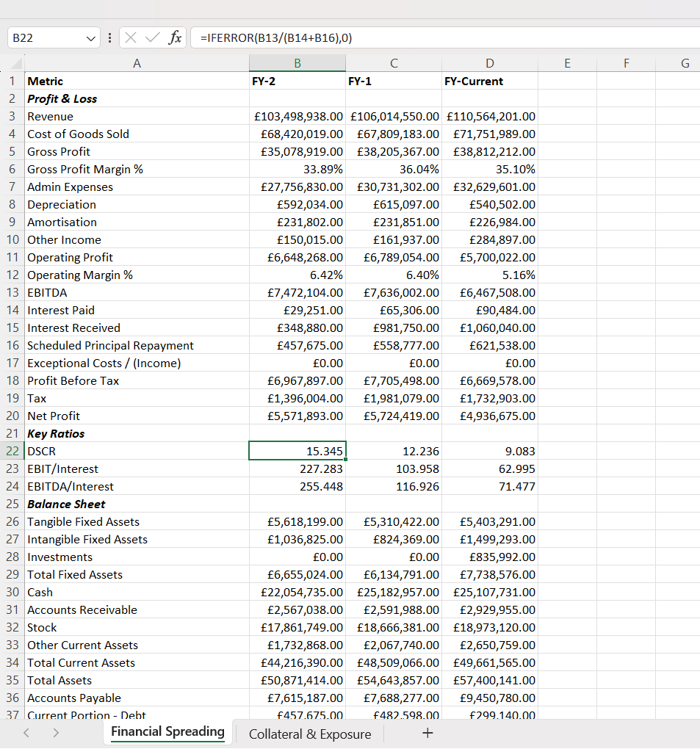Viewport: 700px width, 749px height.
Task: Click the next sheet navigation arrow
Action: [x=56, y=733]
